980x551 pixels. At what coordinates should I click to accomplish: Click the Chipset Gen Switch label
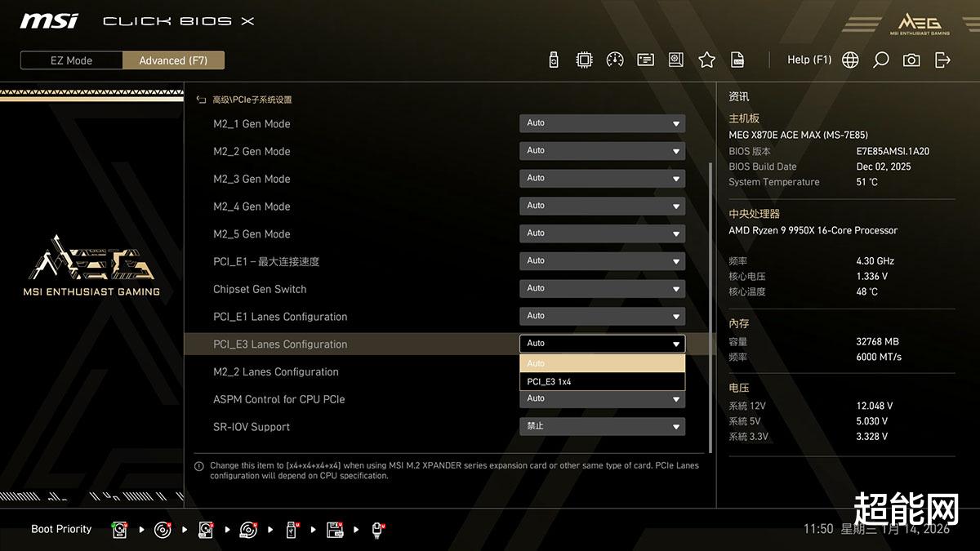tap(260, 289)
